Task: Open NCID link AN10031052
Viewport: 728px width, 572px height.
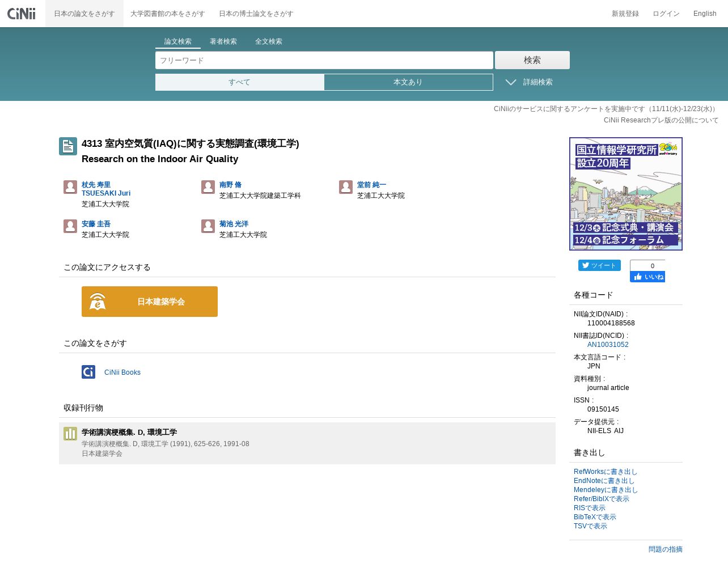Action: point(608,345)
